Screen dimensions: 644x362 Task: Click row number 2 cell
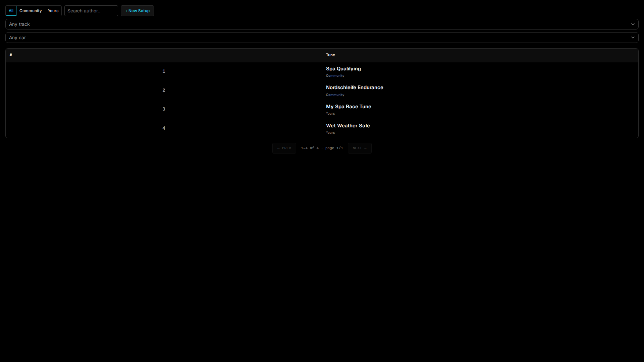164,90
